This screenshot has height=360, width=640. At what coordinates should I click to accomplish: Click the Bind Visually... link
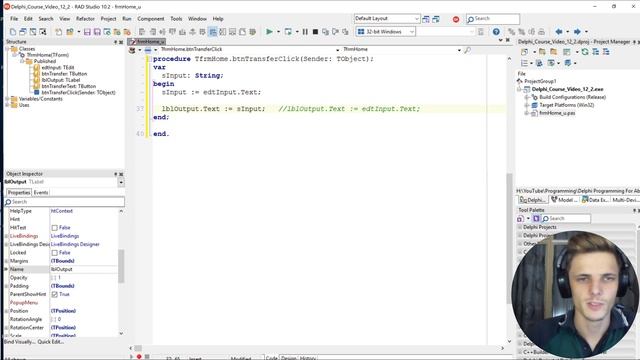[19, 342]
